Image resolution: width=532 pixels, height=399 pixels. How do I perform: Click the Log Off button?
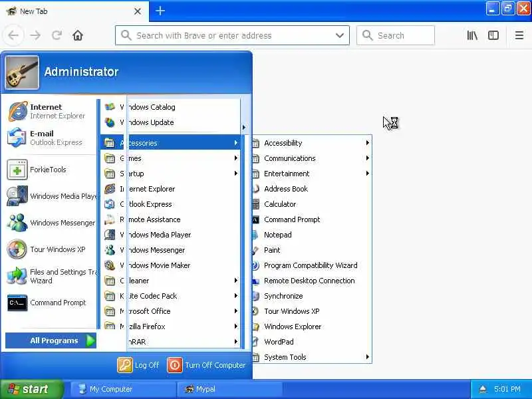[138, 365]
